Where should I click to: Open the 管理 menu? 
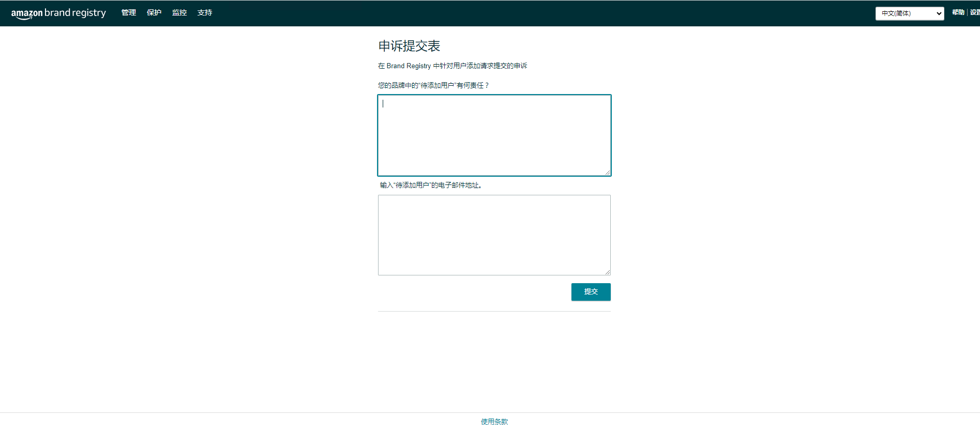[129, 13]
